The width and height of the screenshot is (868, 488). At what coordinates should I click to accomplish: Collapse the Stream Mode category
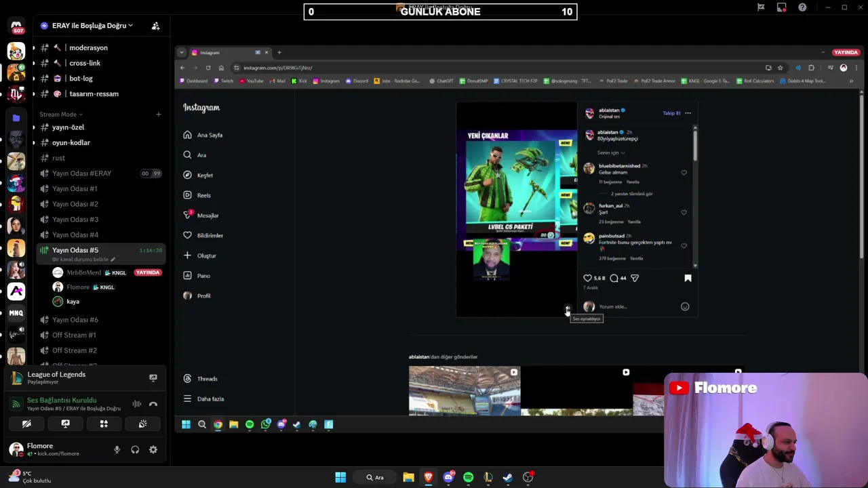pos(61,115)
